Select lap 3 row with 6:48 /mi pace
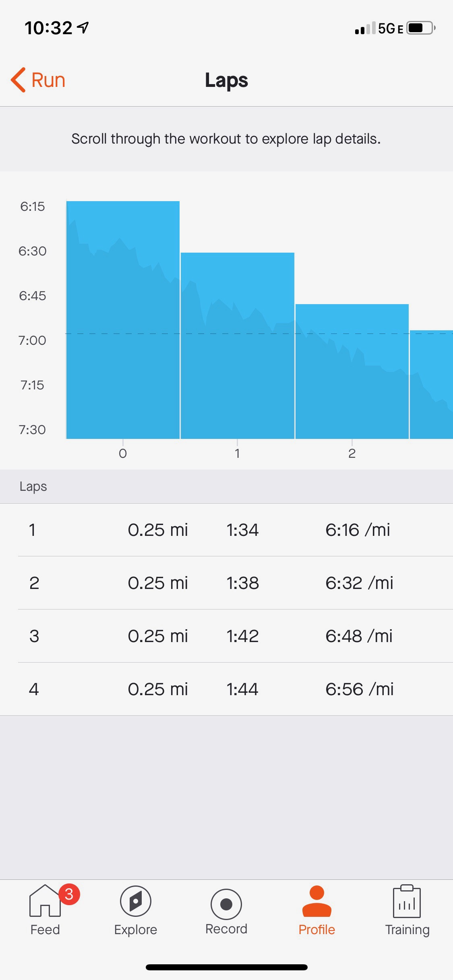453x980 pixels. tap(226, 636)
